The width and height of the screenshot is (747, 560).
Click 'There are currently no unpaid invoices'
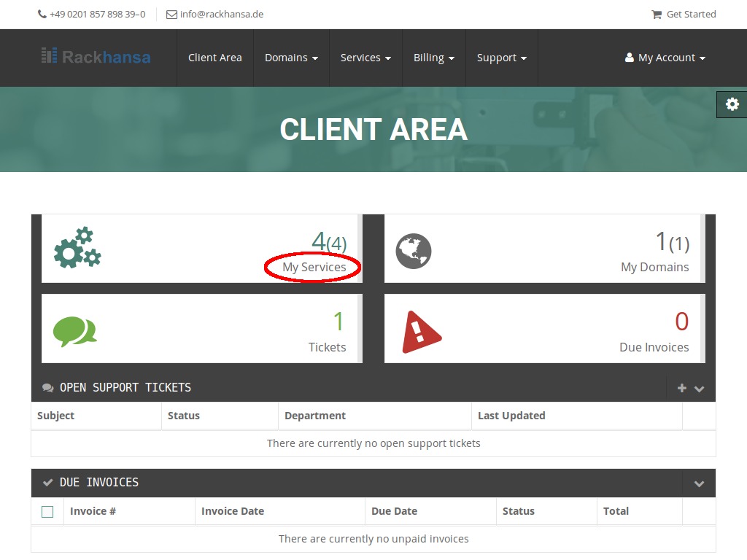click(373, 539)
